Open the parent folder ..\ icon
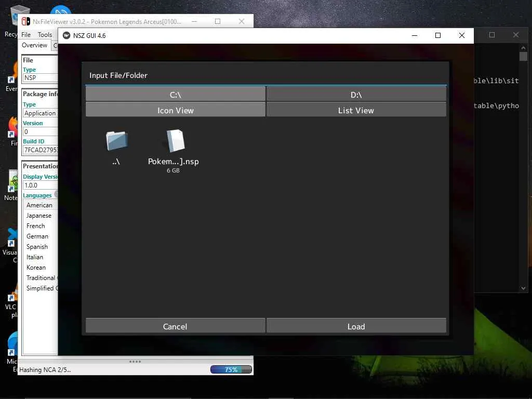 117,141
